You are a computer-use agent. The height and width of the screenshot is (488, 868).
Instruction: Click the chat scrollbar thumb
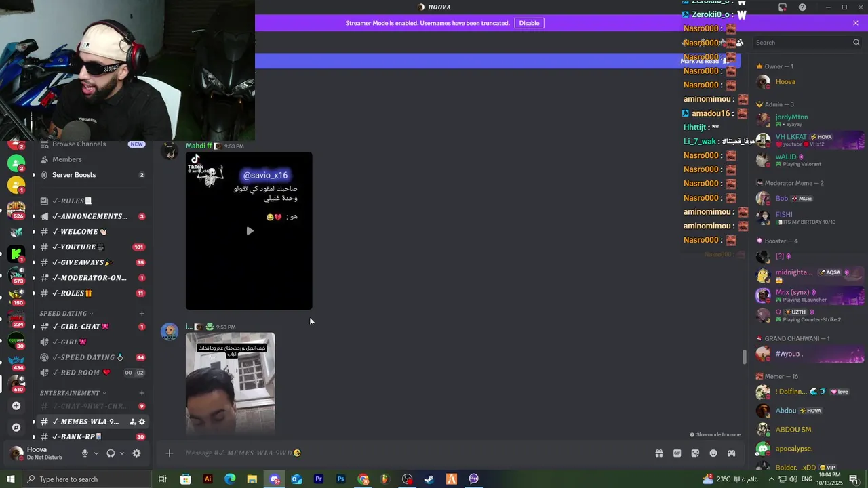point(745,357)
